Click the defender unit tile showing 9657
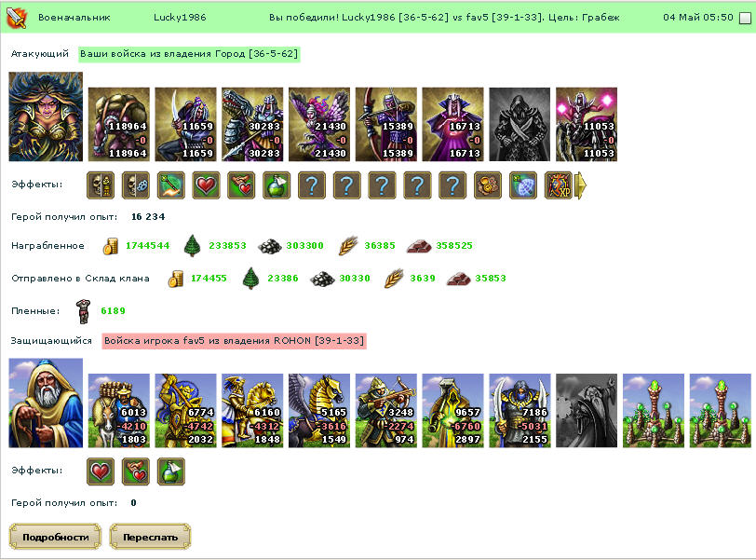756x560 pixels. (x=453, y=411)
